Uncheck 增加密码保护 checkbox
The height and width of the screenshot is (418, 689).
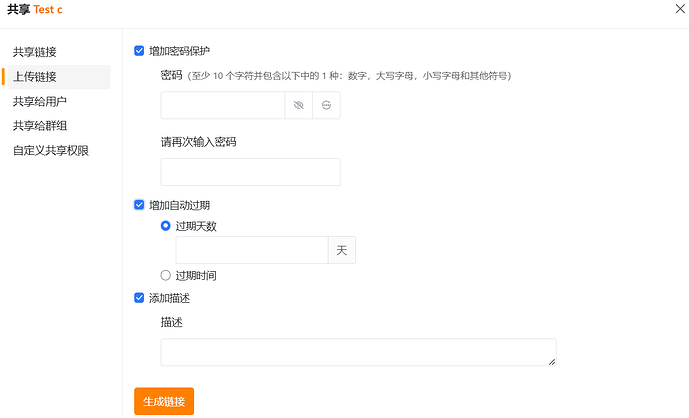tap(139, 51)
